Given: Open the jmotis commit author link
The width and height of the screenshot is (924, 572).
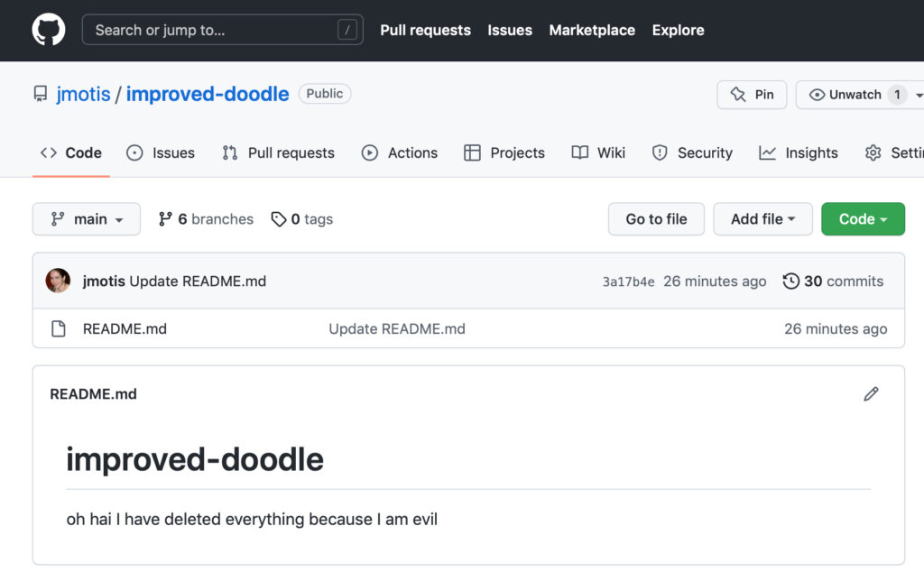Looking at the screenshot, I should [x=104, y=281].
